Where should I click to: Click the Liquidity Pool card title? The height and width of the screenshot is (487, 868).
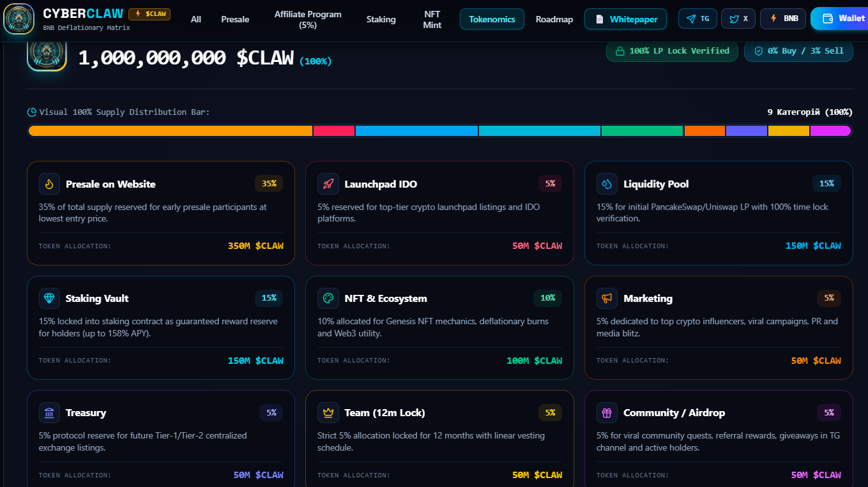tap(656, 184)
